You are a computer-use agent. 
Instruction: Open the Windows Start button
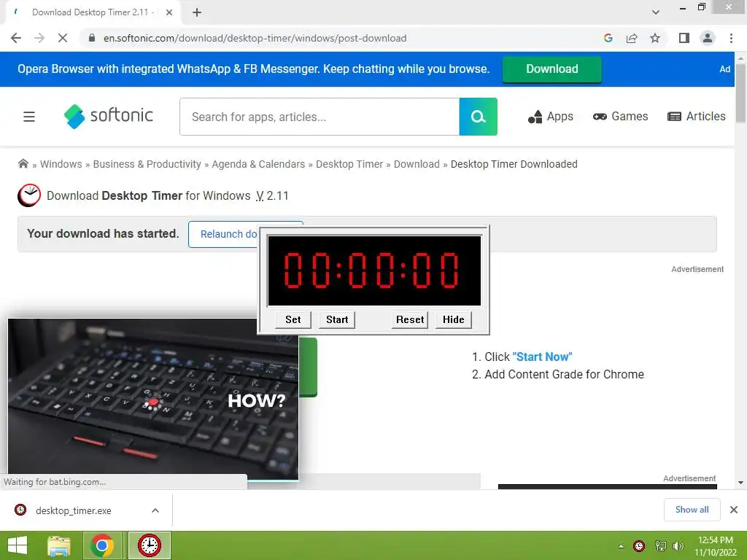[x=18, y=545]
